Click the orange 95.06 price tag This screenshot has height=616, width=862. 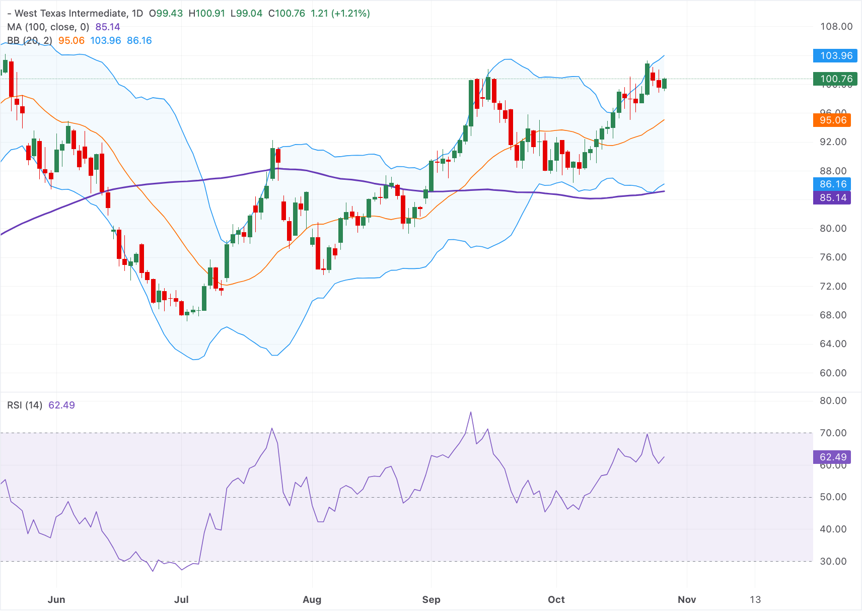tap(832, 120)
